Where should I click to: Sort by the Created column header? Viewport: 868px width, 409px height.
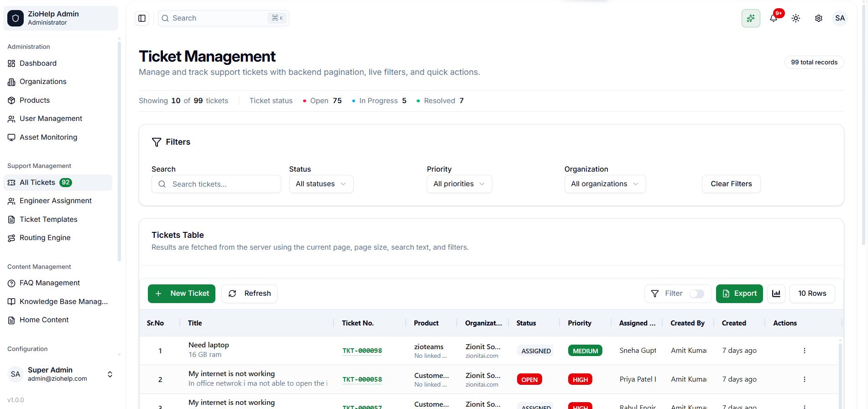point(734,323)
